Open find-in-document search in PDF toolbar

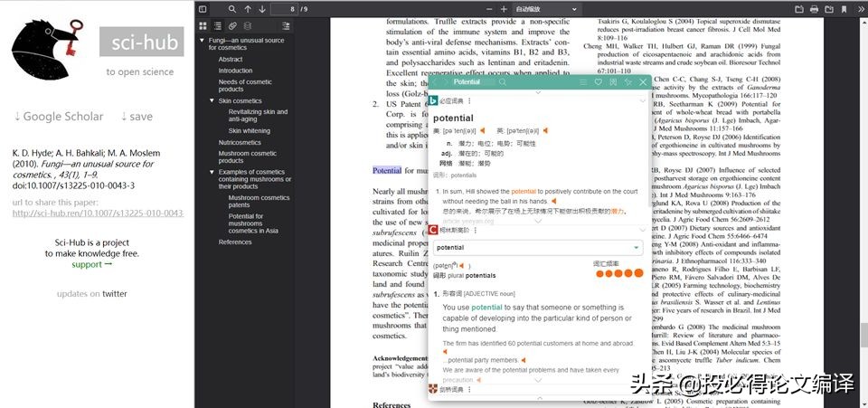232,9
